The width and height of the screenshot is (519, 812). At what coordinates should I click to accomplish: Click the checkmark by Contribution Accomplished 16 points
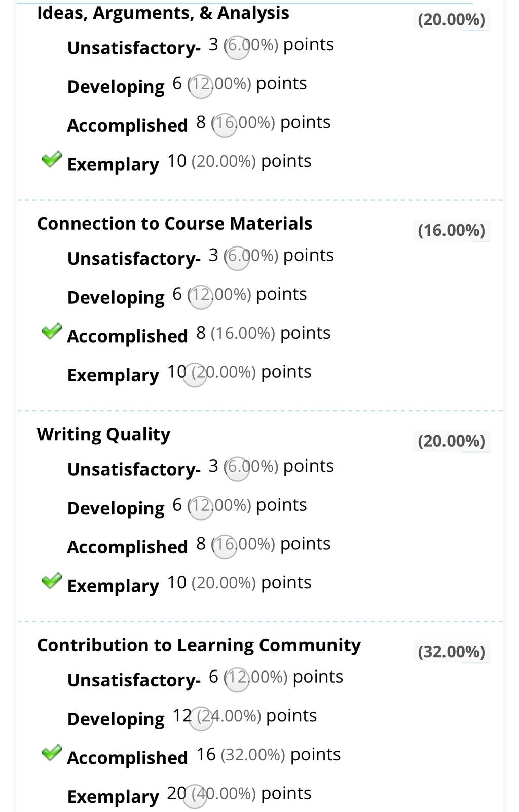51,753
